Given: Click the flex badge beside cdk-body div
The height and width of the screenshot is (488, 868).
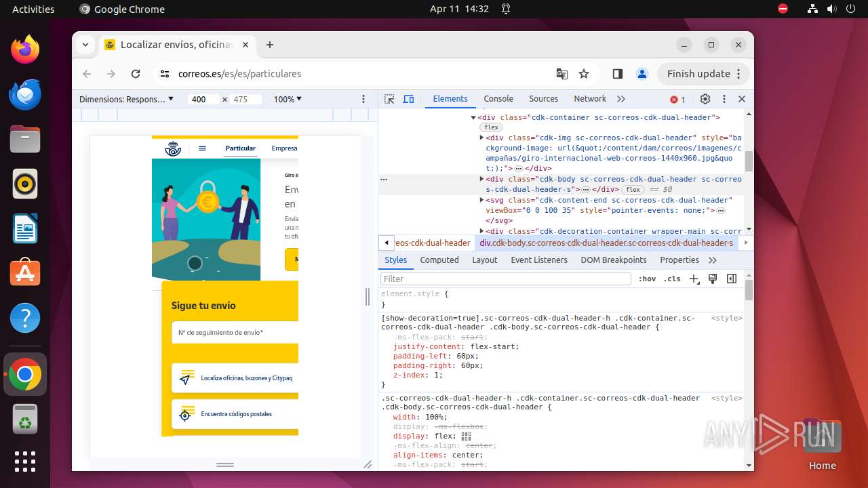Looking at the screenshot, I should [x=633, y=190].
